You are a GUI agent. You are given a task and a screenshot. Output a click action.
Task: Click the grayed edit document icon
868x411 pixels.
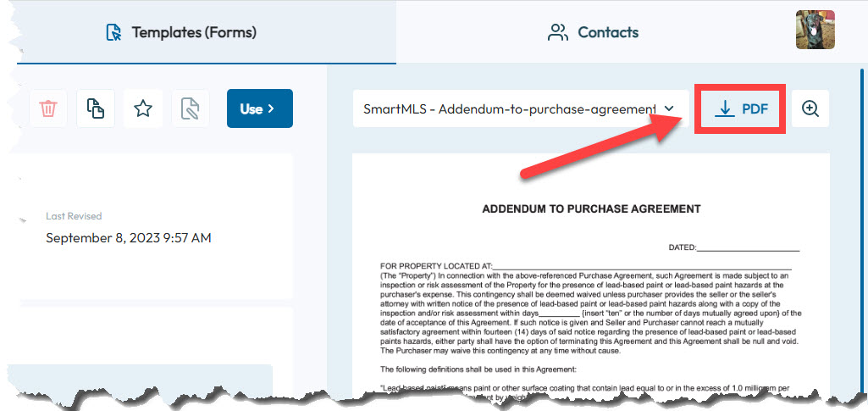pos(190,108)
